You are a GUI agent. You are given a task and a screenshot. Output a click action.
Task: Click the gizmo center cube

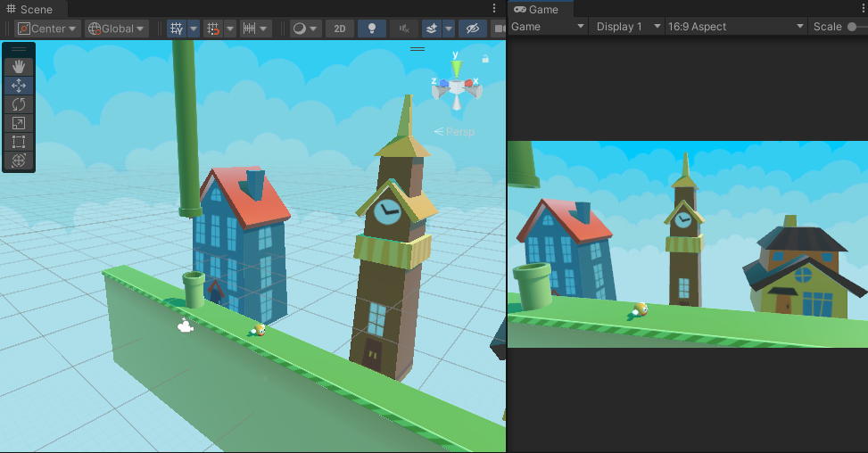click(x=456, y=86)
